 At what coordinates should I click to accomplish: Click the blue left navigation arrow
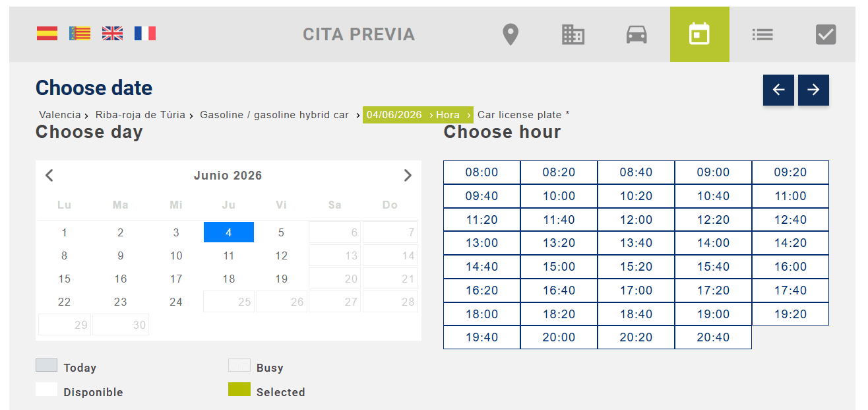(778, 90)
